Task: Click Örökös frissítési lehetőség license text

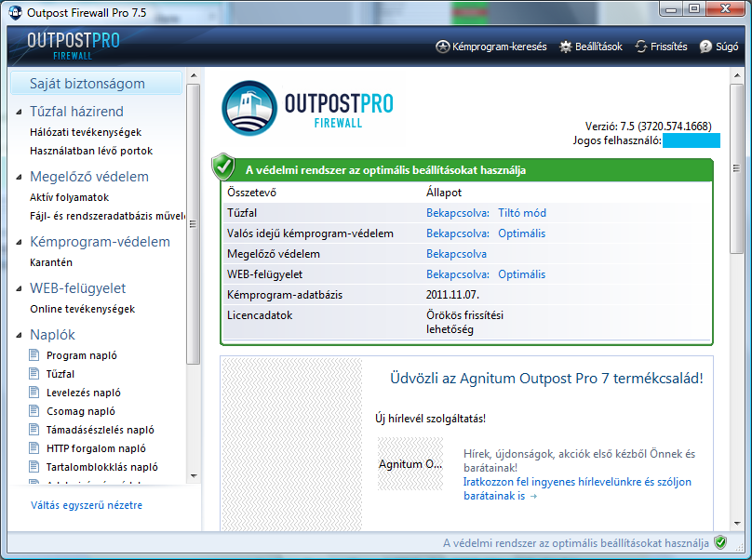Action: point(464,322)
